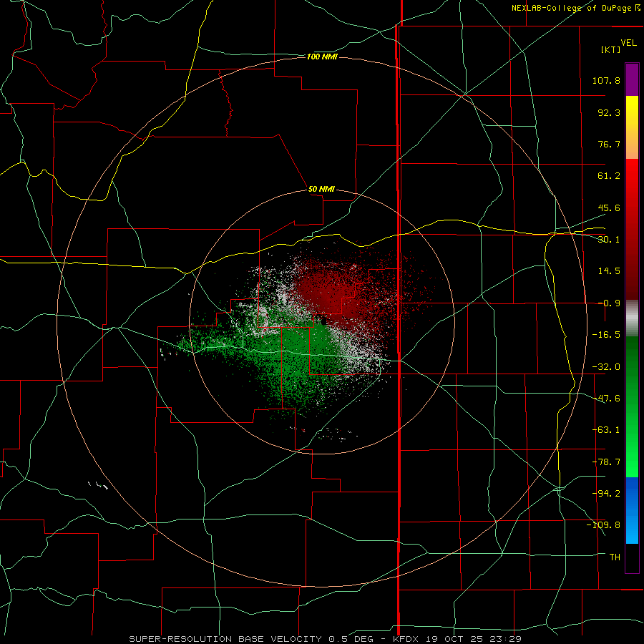644x644 pixels.
Task: Select the 45.6 scale value
Action: pos(609,208)
